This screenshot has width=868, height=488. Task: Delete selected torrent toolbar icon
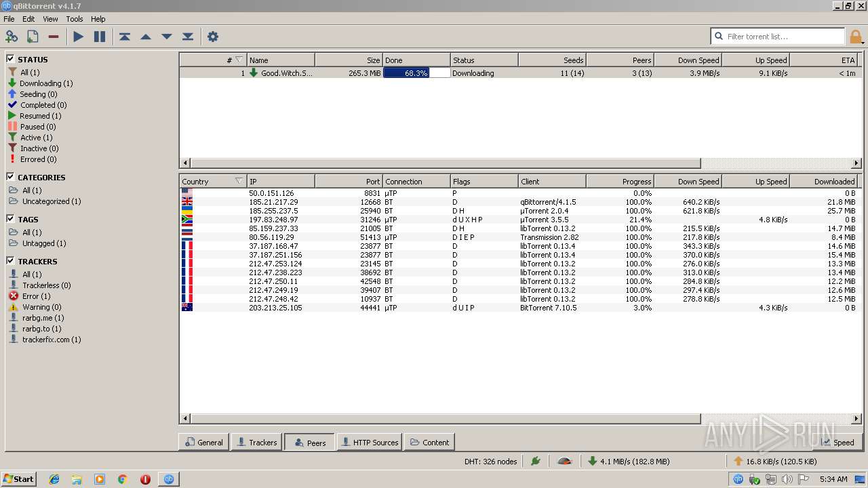(54, 37)
